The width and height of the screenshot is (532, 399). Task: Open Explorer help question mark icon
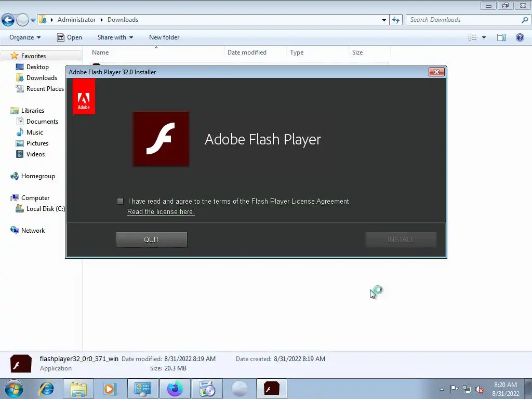point(520,37)
